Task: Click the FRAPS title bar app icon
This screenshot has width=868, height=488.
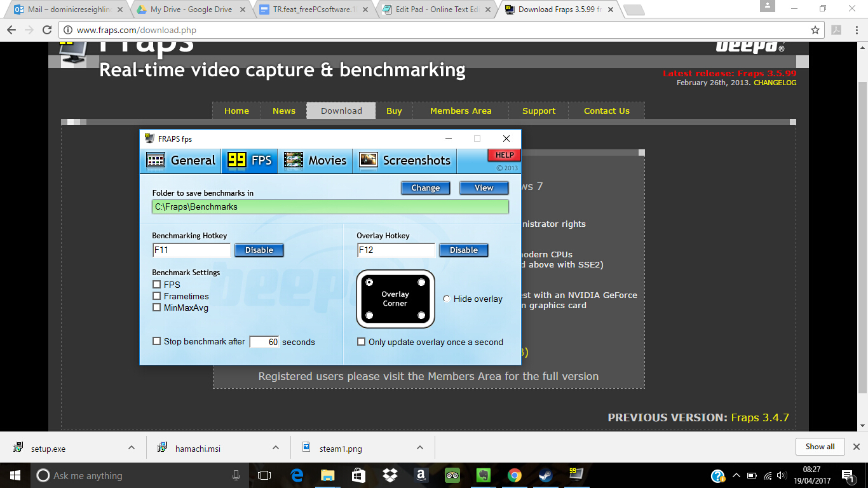Action: (x=149, y=139)
